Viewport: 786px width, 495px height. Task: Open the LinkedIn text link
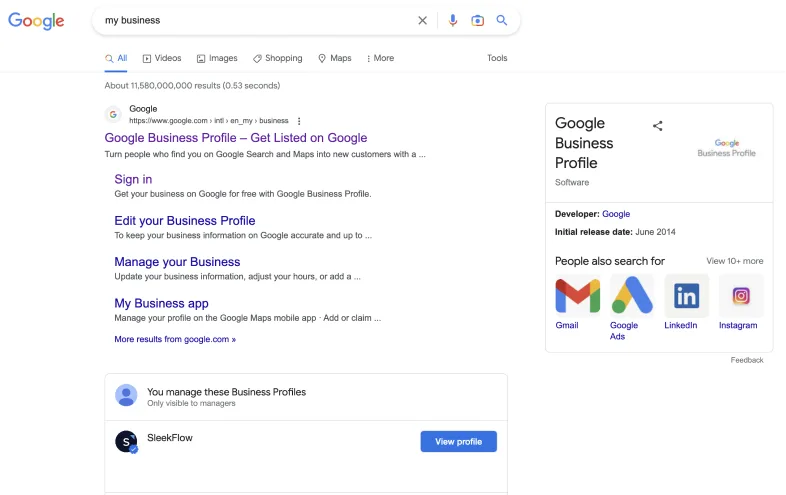(681, 325)
